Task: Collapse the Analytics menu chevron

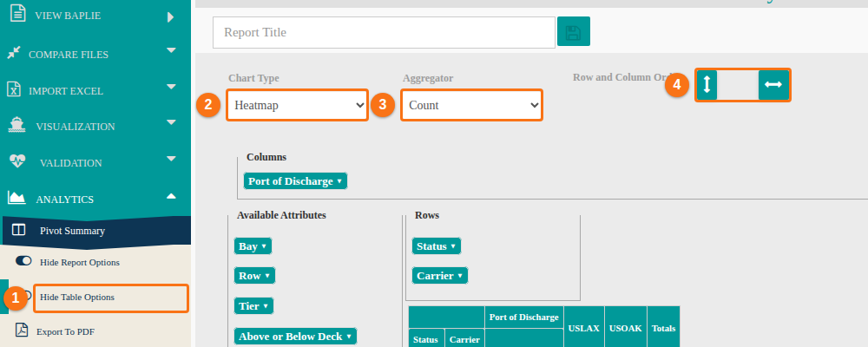Action: 171,196
